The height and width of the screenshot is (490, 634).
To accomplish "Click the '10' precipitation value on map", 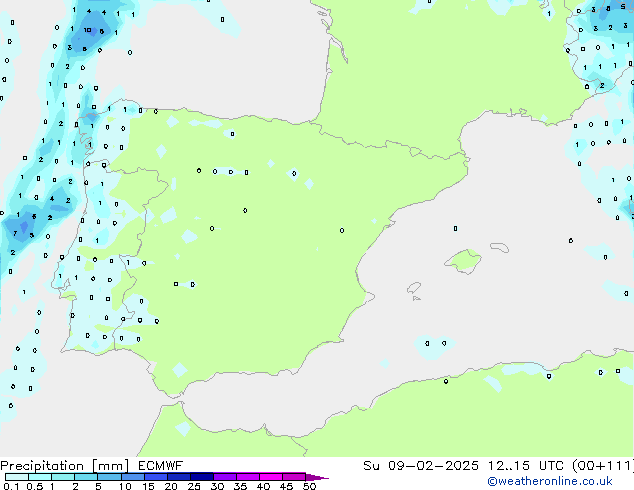I will (x=87, y=30).
